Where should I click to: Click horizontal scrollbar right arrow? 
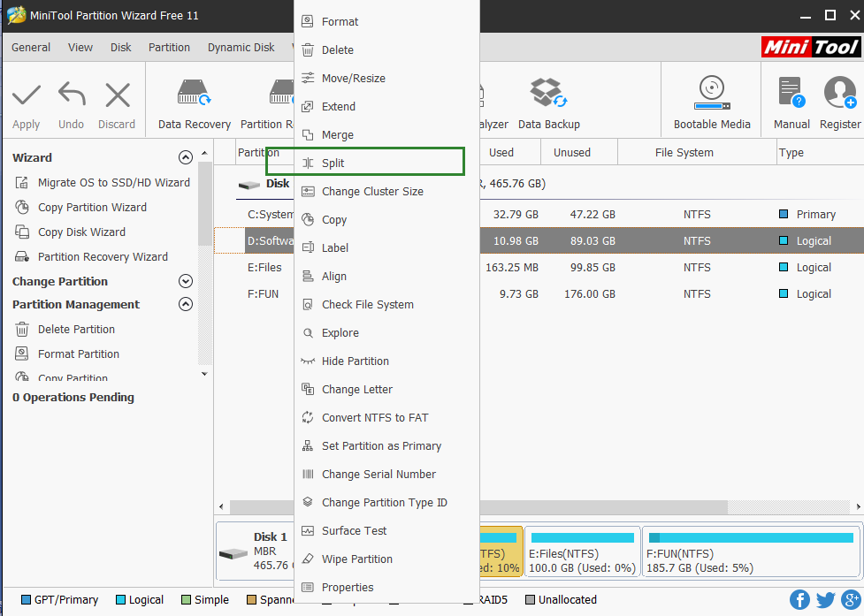tap(858, 506)
